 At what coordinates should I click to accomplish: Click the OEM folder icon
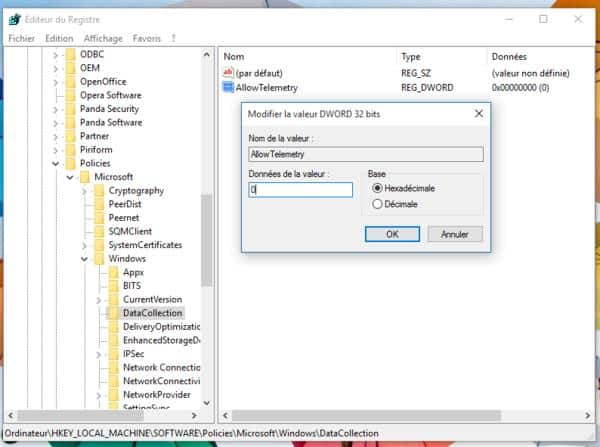pos(70,68)
